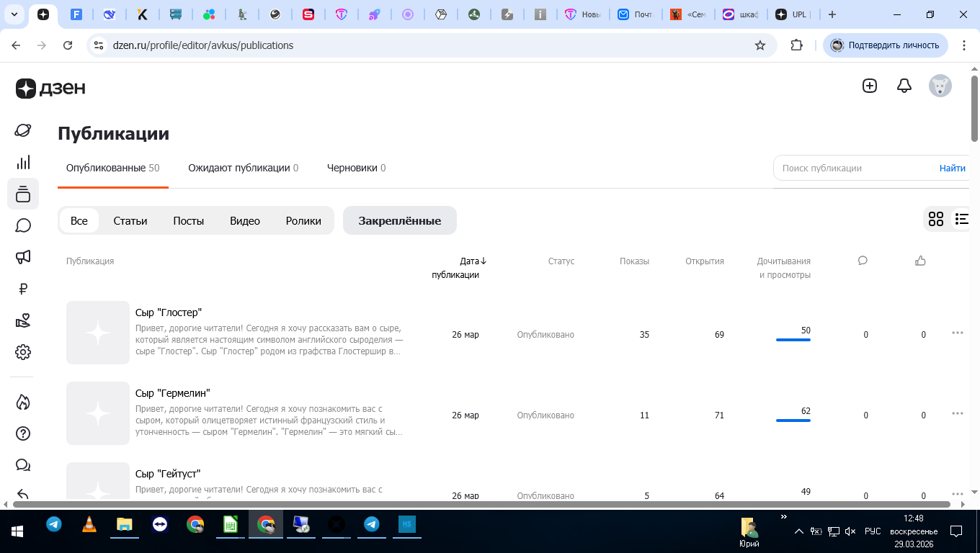The height and width of the screenshot is (553, 980).
Task: Switch to the UPL browser tab
Action: point(793,14)
